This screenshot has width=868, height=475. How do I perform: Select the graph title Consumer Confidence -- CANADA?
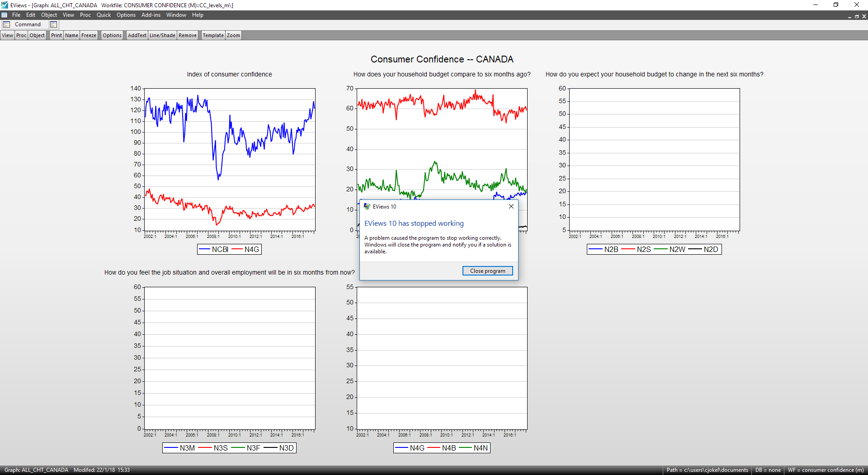pos(442,59)
